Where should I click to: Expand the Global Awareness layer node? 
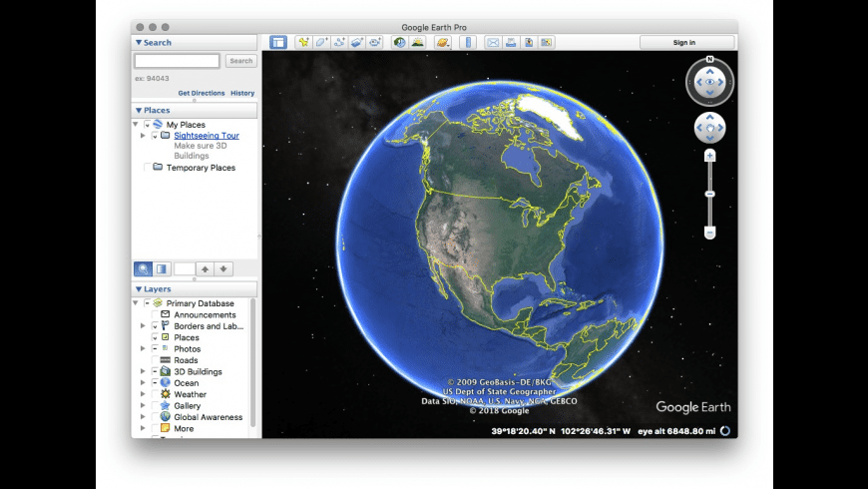pos(143,417)
